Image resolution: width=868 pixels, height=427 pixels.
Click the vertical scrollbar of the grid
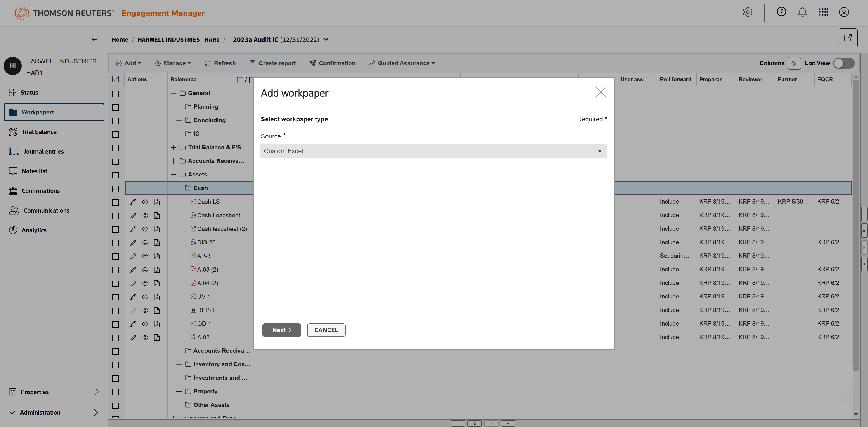(x=856, y=226)
